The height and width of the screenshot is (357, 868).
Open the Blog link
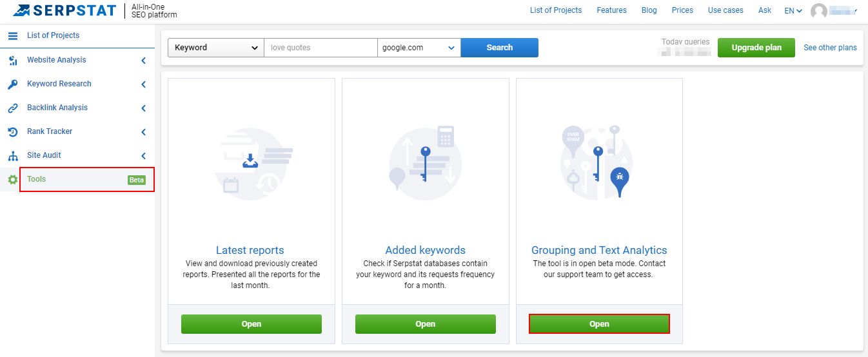(x=649, y=10)
